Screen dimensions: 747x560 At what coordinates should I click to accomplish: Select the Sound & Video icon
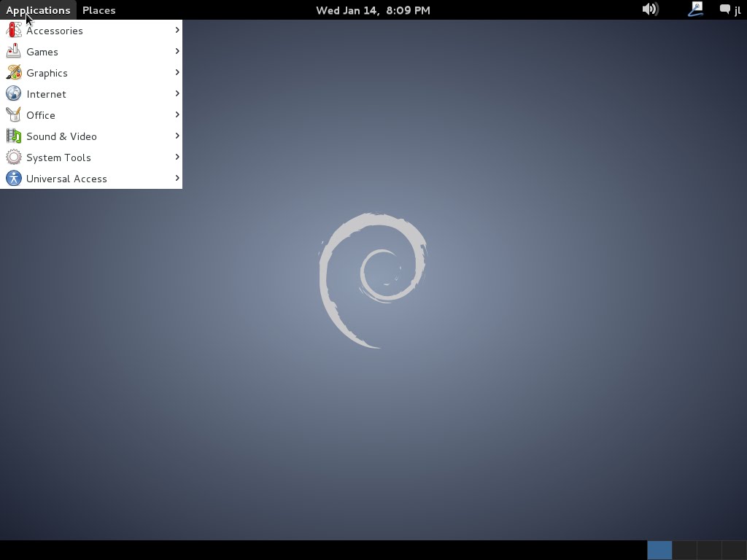point(13,136)
